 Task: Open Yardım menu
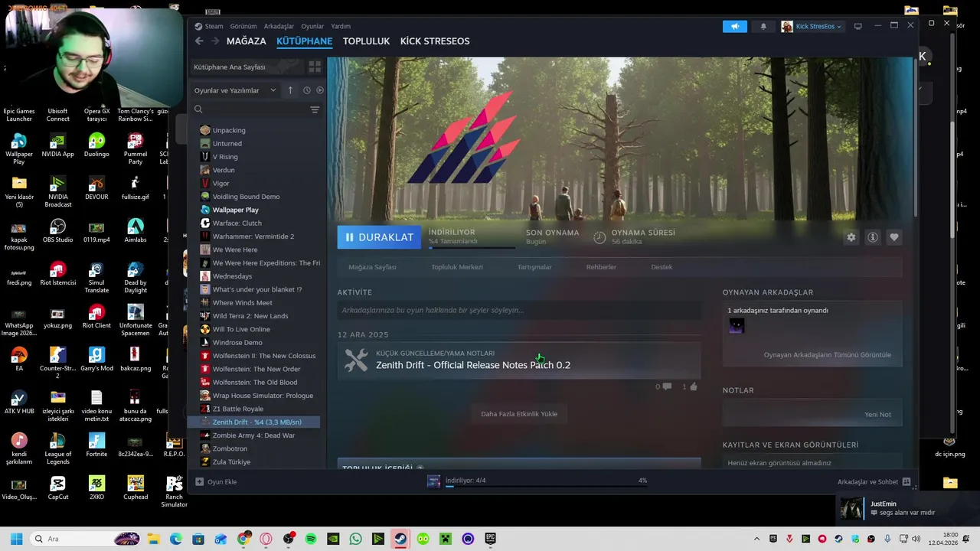pos(341,26)
